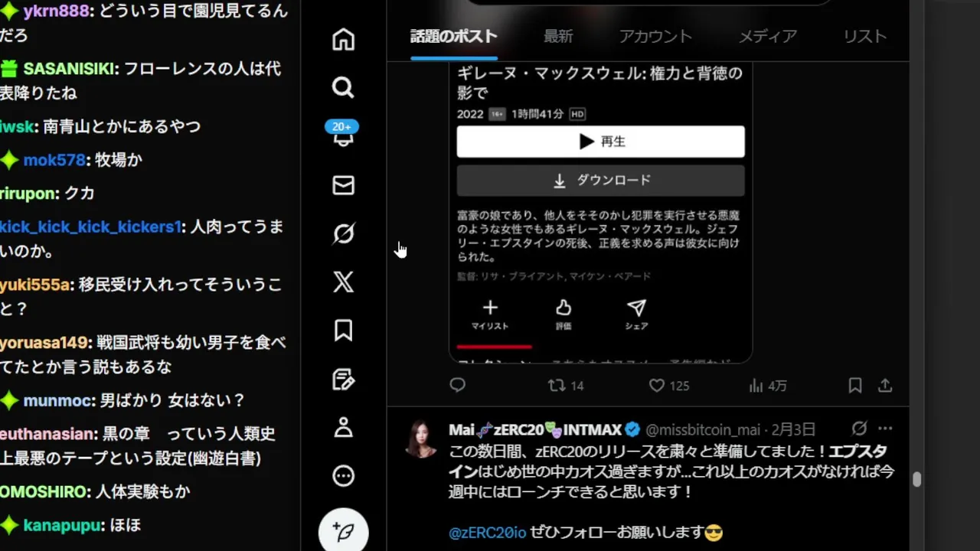Click chat username euthanasian
The image size is (980, 551).
(x=48, y=434)
